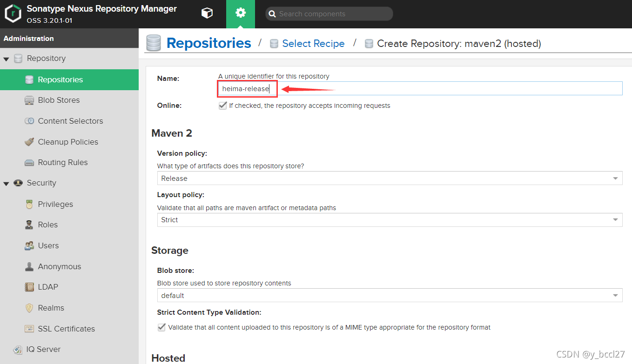The width and height of the screenshot is (632, 364).
Task: Click the Security section icon
Action: click(x=18, y=183)
